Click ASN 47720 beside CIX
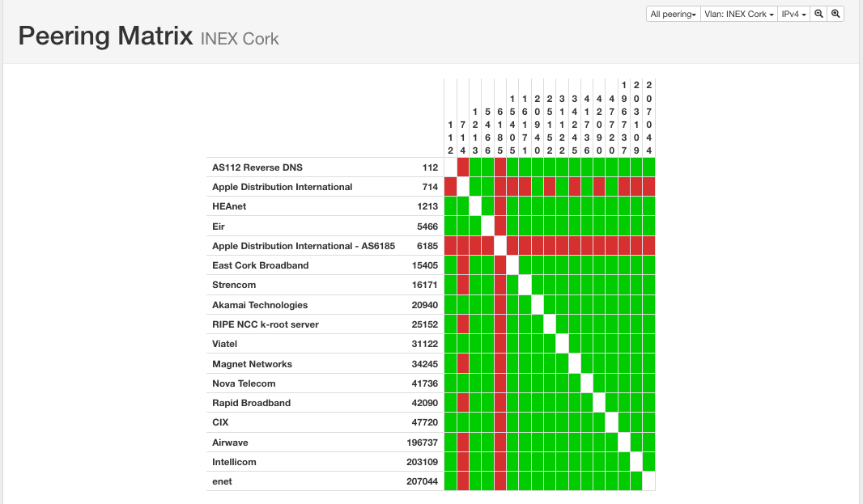Viewport: 863px width, 504px height. (425, 422)
